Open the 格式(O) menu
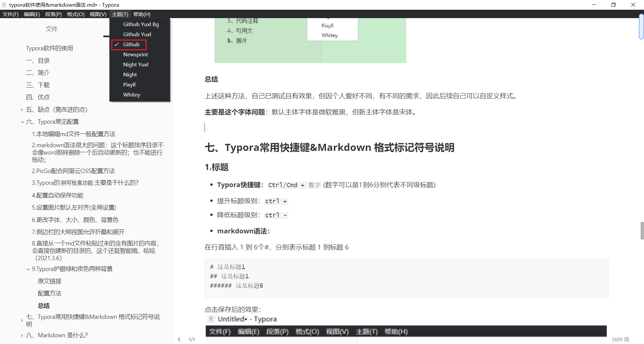Screen dimensions: 644x344 (x=75, y=14)
